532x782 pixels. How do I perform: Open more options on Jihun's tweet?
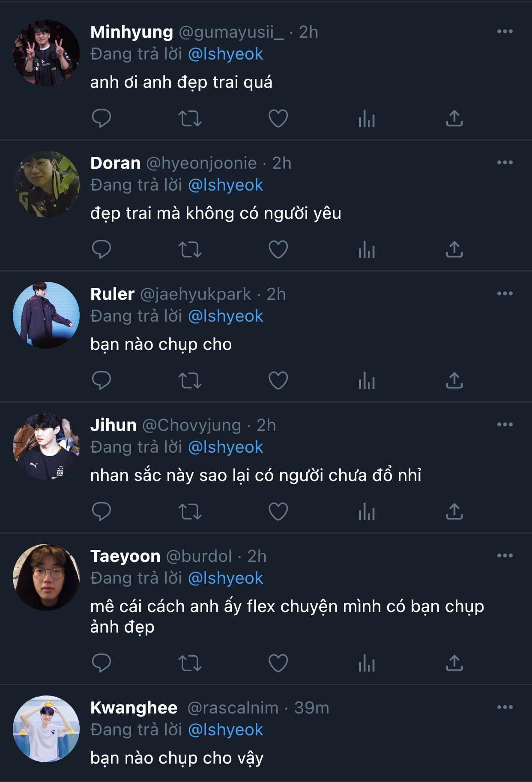click(505, 425)
